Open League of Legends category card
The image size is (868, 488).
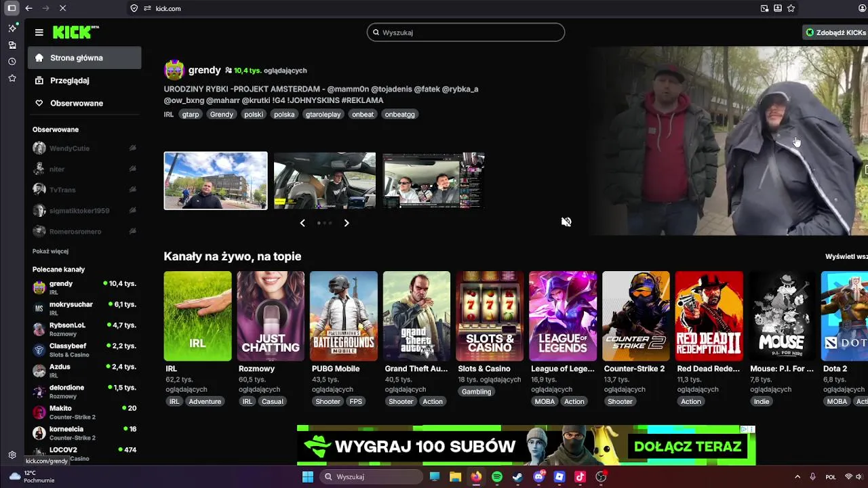point(563,316)
